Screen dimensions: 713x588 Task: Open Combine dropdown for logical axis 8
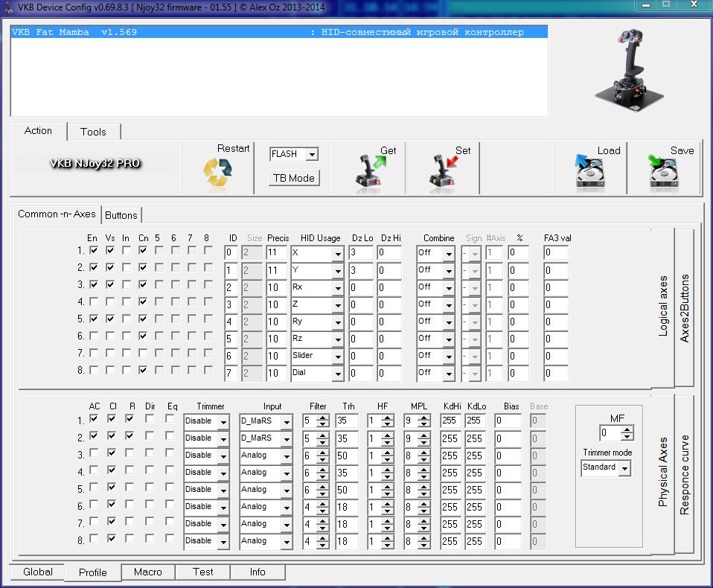tap(449, 374)
